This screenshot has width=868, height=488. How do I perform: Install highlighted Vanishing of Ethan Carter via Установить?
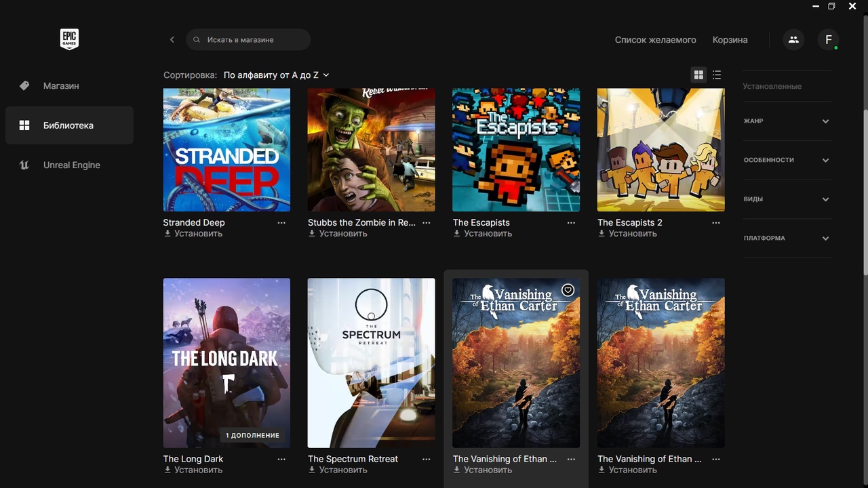pos(482,470)
